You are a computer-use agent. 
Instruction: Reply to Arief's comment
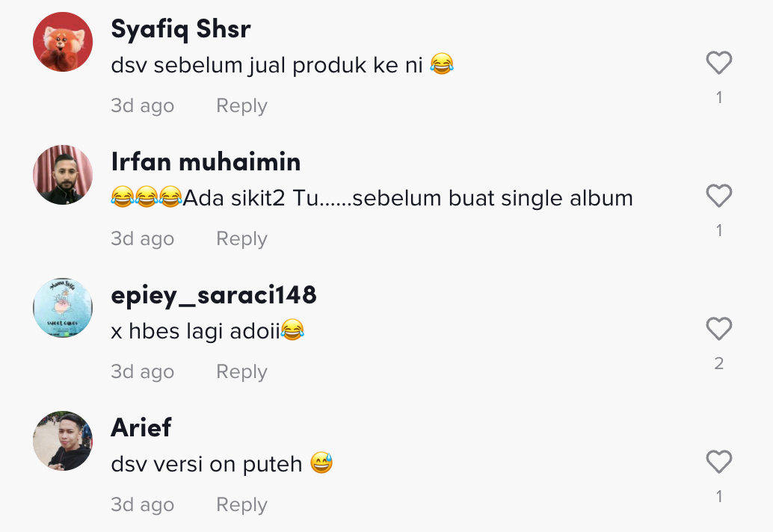coord(241,505)
